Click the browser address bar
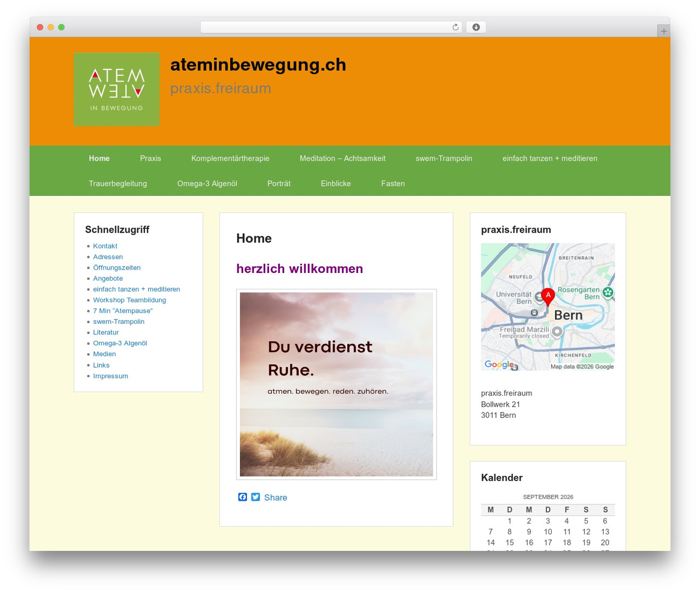The height and width of the screenshot is (593, 700). click(x=331, y=27)
